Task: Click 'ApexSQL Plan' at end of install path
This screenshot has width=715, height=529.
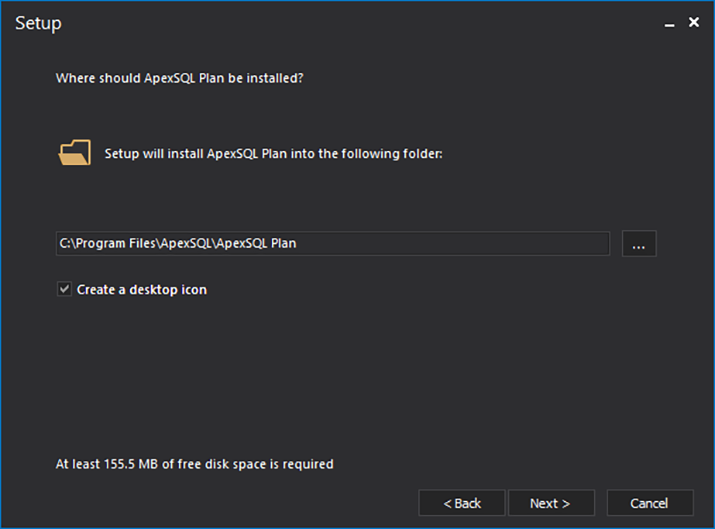Action: point(257,244)
